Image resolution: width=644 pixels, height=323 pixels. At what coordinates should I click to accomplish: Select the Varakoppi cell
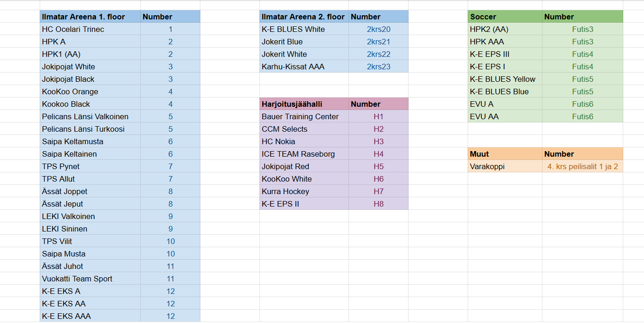[488, 166]
